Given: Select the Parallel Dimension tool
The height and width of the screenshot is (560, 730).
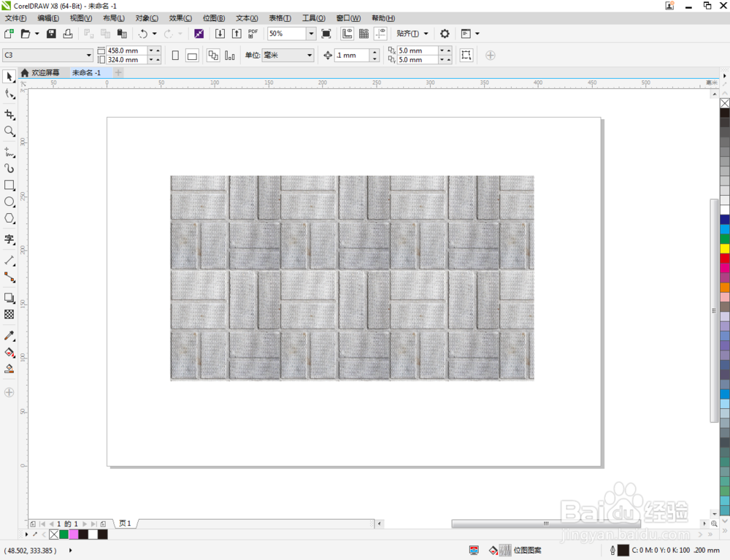Looking at the screenshot, I should 9,260.
